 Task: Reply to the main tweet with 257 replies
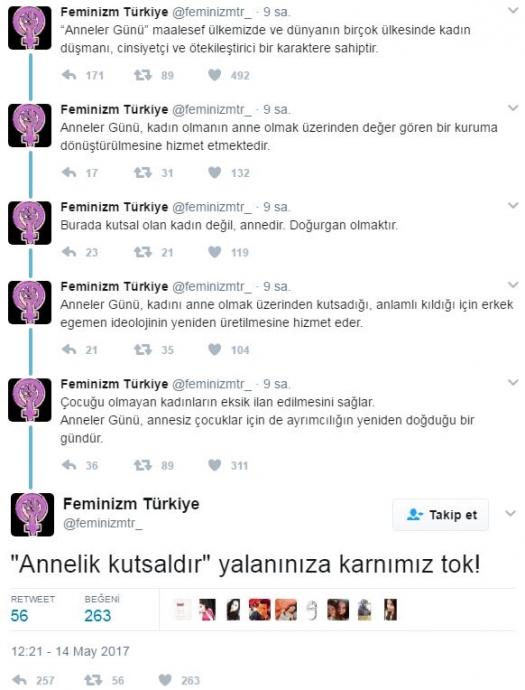coord(20,680)
